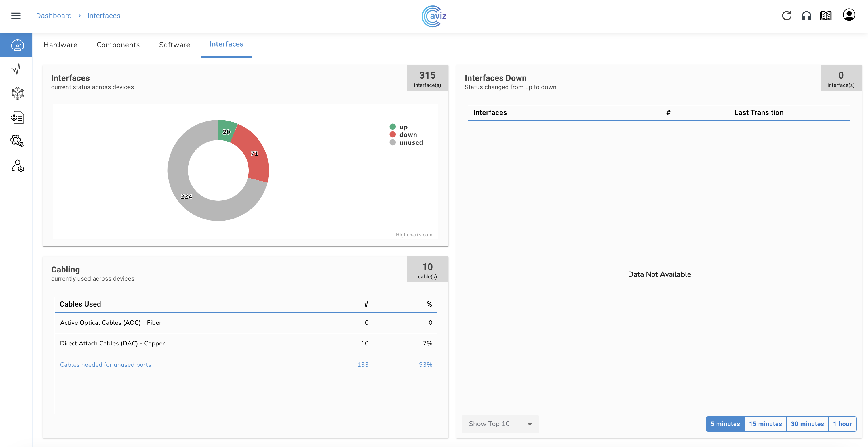
Task: Click the refresh icon in header
Action: [787, 16]
